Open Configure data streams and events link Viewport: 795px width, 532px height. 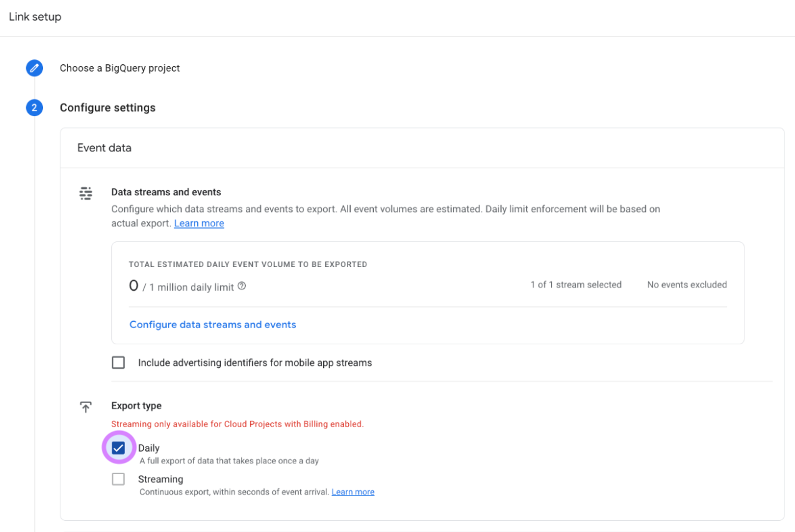(x=212, y=324)
